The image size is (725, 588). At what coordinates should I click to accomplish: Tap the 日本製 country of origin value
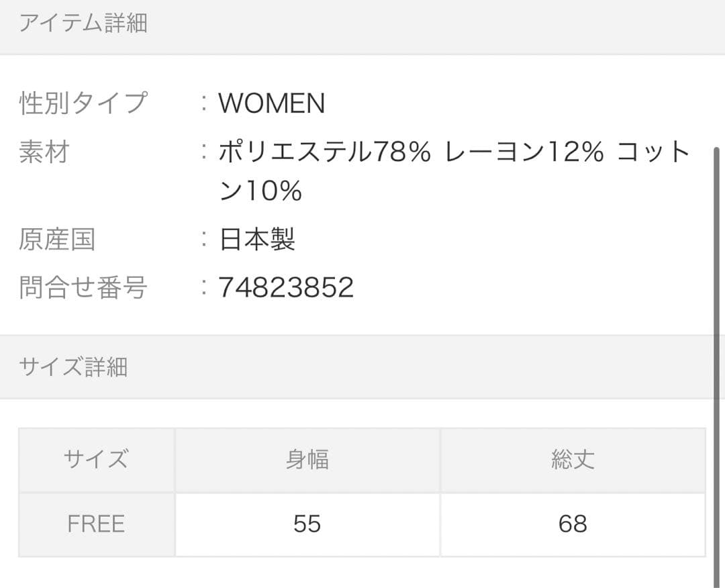tap(257, 240)
